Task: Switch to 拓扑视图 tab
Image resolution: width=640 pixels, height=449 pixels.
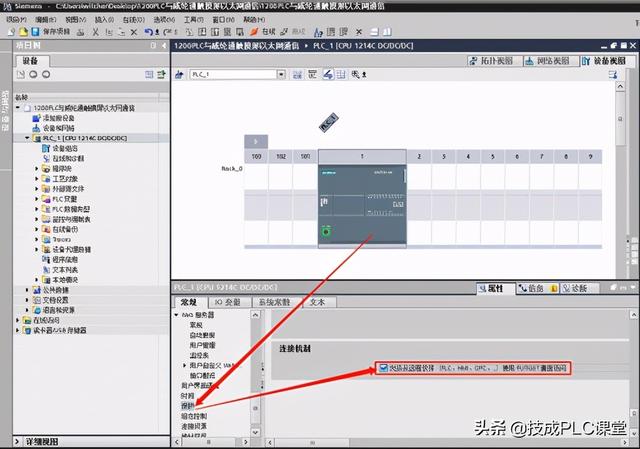Action: point(495,61)
